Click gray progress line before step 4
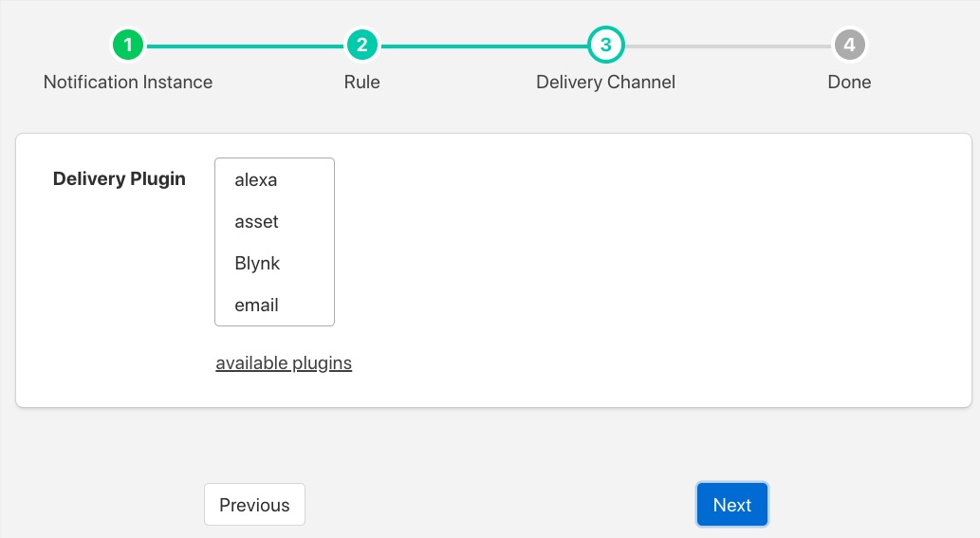The height and width of the screenshot is (538, 980). [x=727, y=46]
